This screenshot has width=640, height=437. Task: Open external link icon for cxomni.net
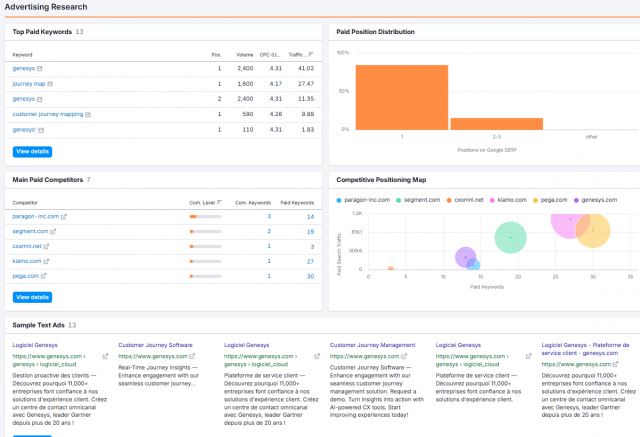point(46,246)
